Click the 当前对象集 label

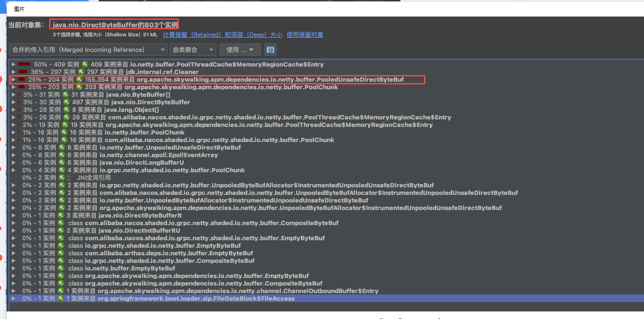26,25
